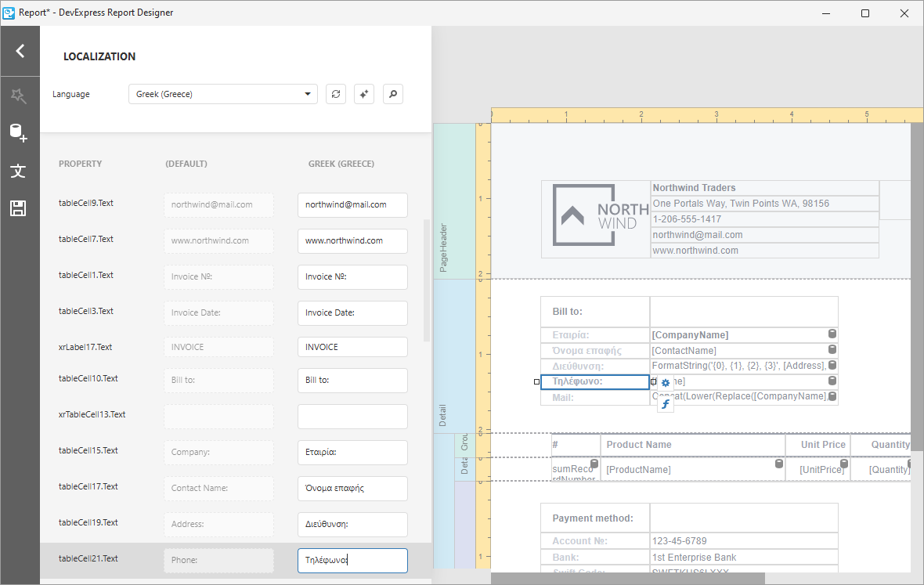The height and width of the screenshot is (585, 924).
Task: Expand the smart tag on the [UnitPrice] cell
Action: pos(844,463)
